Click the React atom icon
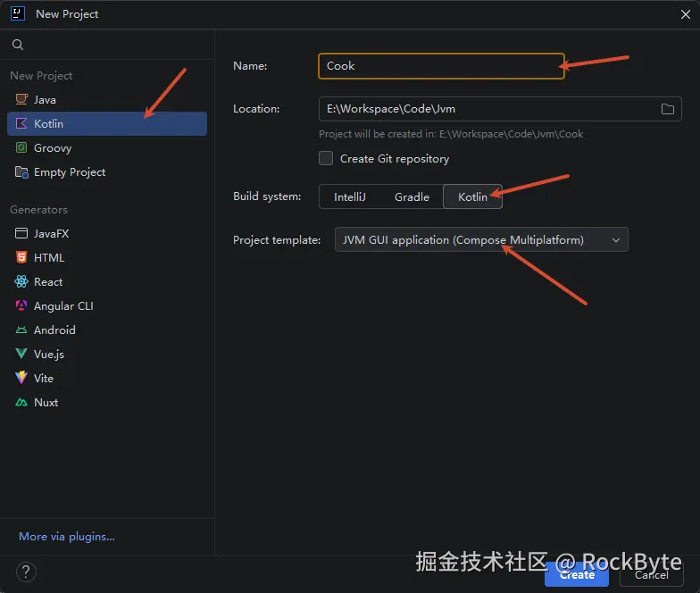 [x=21, y=281]
